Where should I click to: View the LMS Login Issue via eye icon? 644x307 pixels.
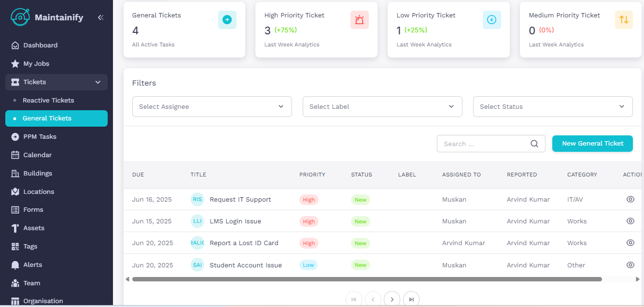click(630, 221)
